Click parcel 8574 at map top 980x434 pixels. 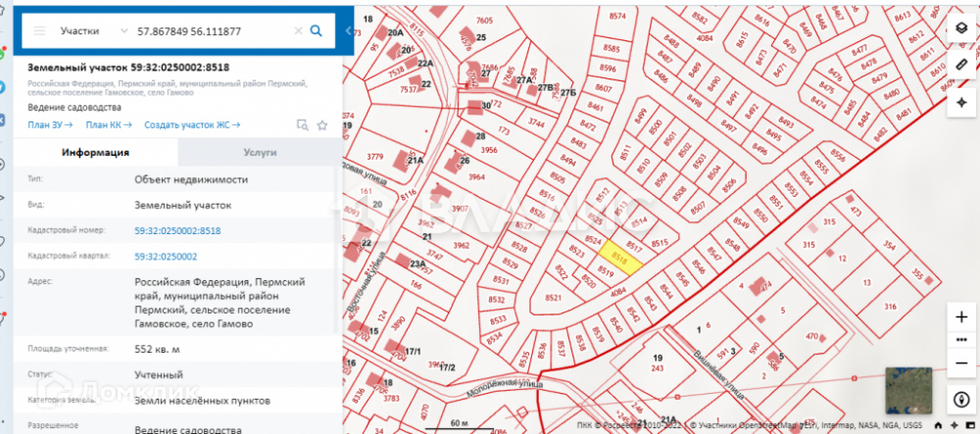point(616,18)
